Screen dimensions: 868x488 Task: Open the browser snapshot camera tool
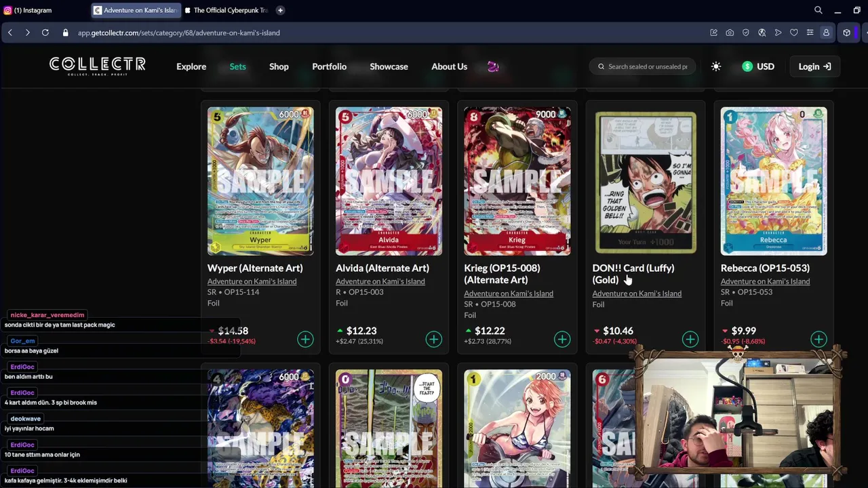[x=730, y=33]
